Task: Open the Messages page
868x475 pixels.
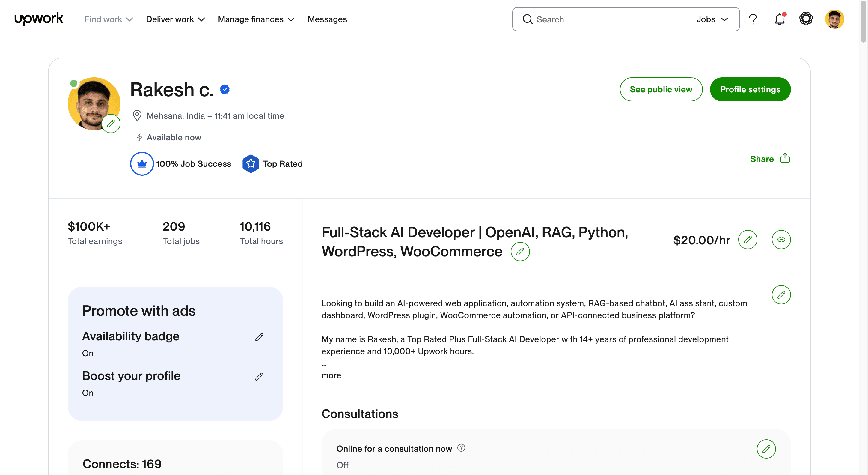Action: (x=327, y=19)
